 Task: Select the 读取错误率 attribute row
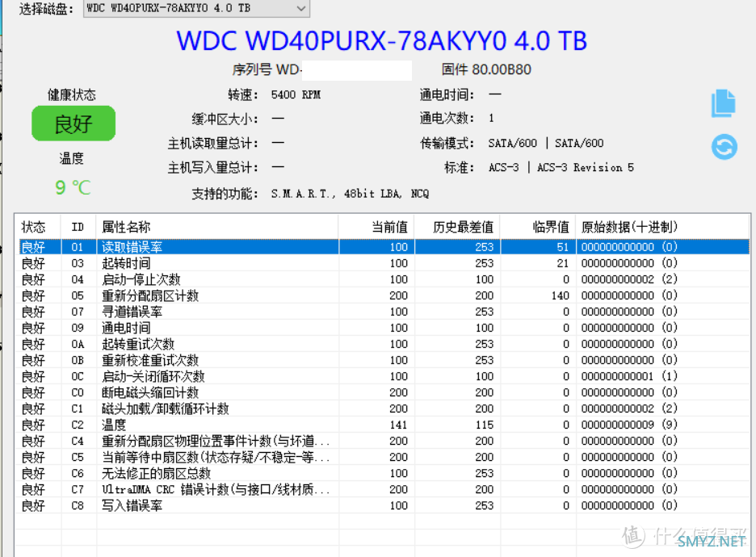(384, 247)
